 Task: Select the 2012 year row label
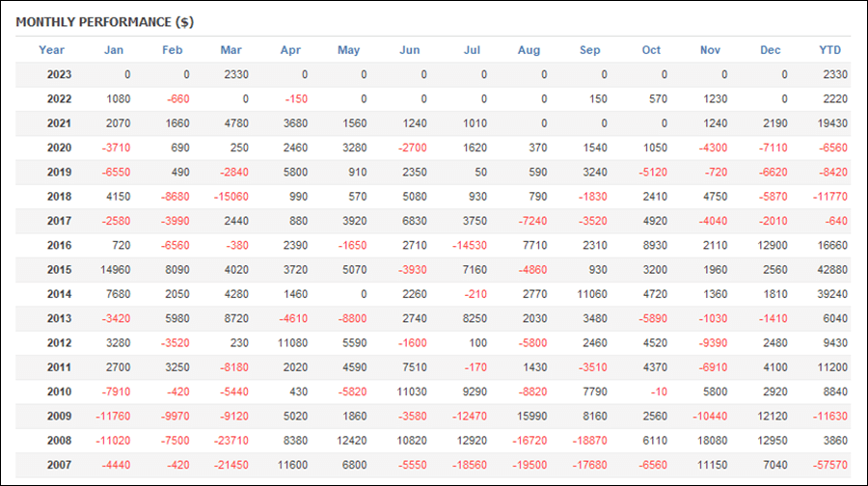coord(59,342)
